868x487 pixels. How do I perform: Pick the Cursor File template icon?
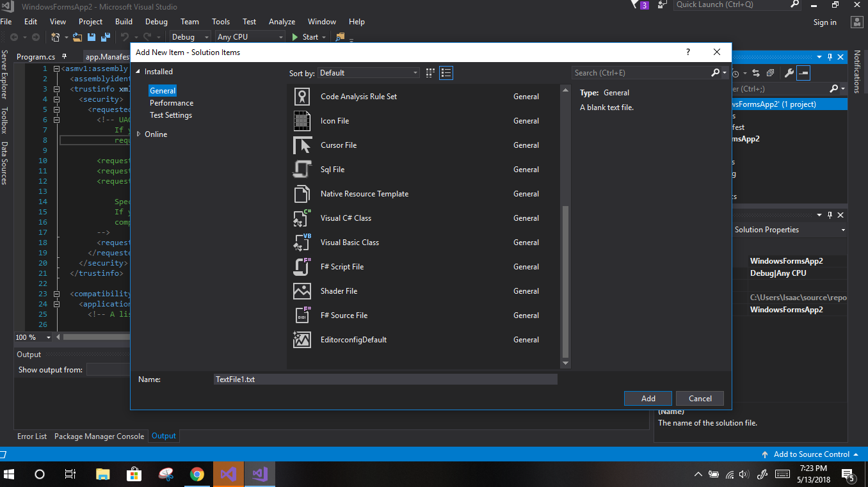point(302,145)
